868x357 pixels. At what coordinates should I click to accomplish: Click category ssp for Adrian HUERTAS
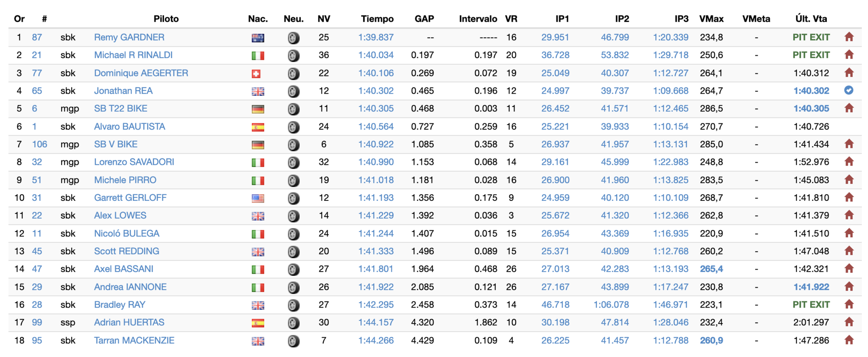click(x=68, y=322)
